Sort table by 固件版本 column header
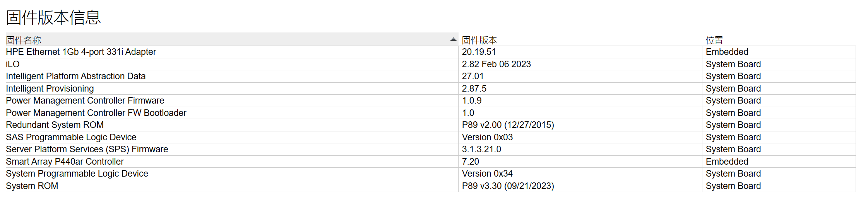Screen dimensions: 868x211 479,40
